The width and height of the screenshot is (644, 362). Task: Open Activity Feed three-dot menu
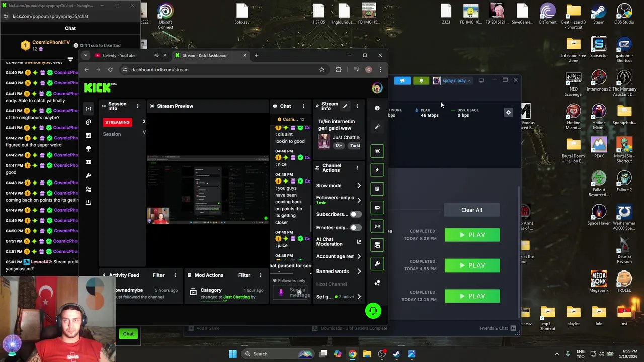pyautogui.click(x=175, y=275)
